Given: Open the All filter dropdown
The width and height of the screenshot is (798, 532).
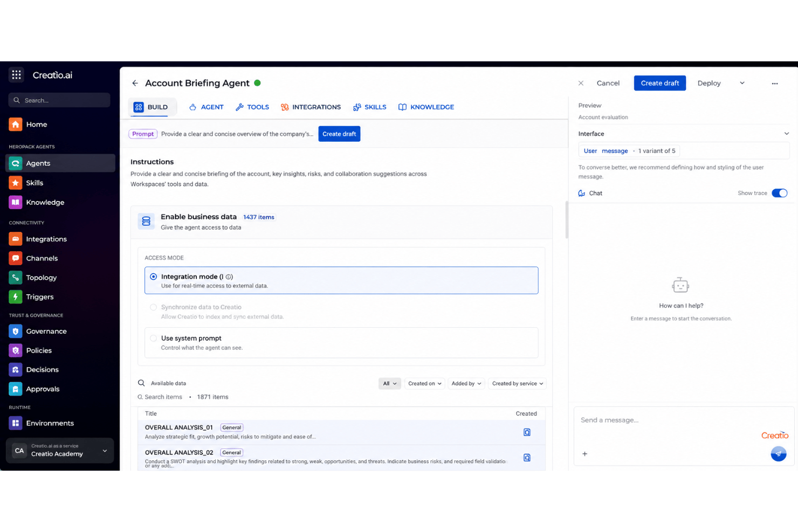Looking at the screenshot, I should (x=390, y=384).
